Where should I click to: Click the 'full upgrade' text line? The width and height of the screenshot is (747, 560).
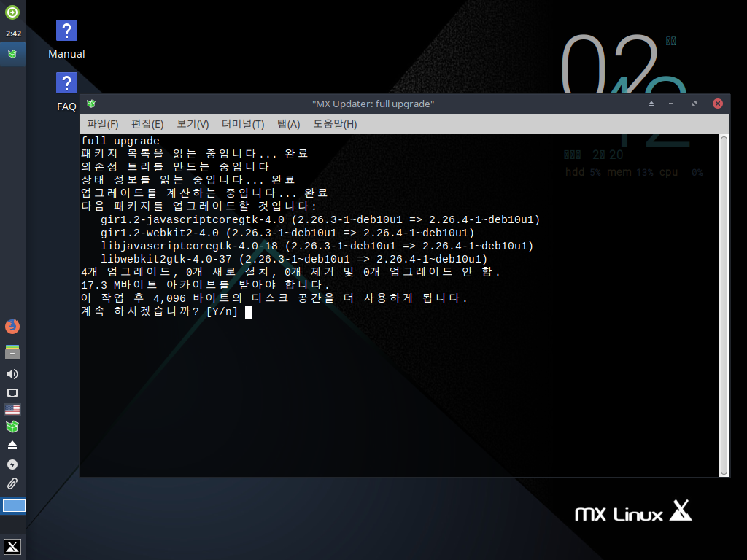120,141
